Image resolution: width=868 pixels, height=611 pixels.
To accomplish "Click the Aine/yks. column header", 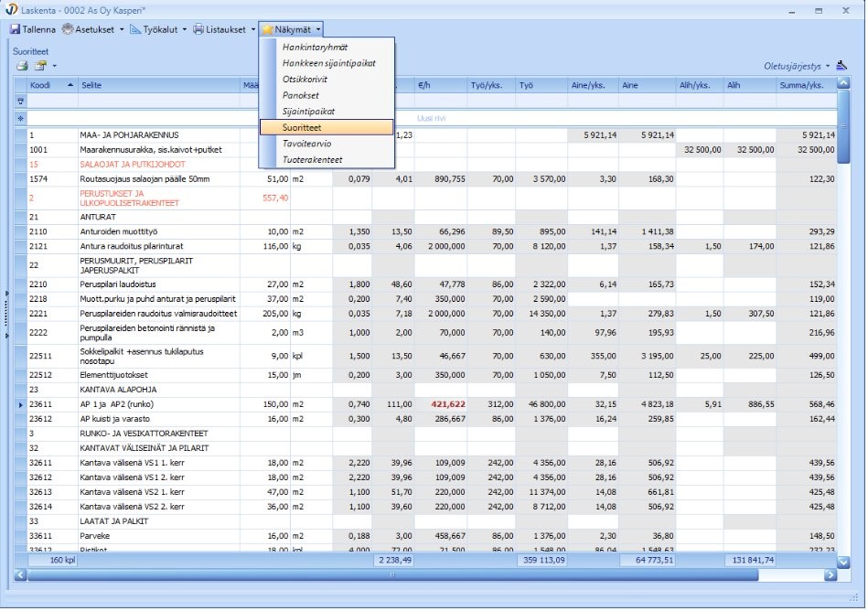I will (593, 85).
